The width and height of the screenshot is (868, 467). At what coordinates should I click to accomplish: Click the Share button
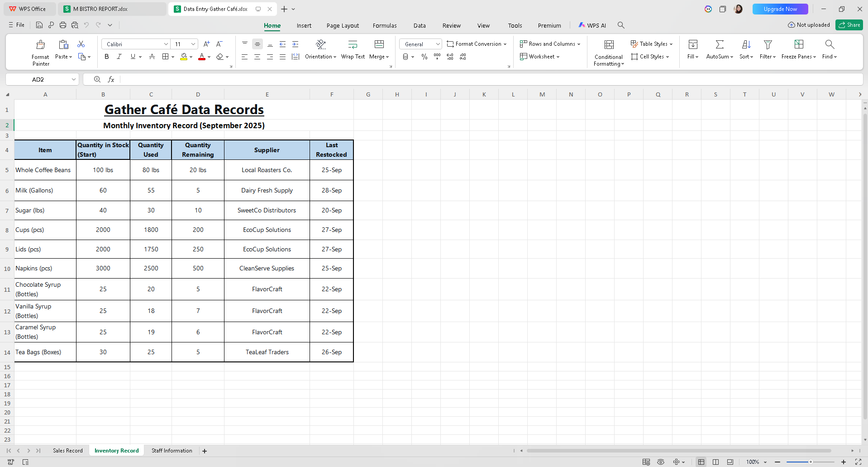(849, 25)
